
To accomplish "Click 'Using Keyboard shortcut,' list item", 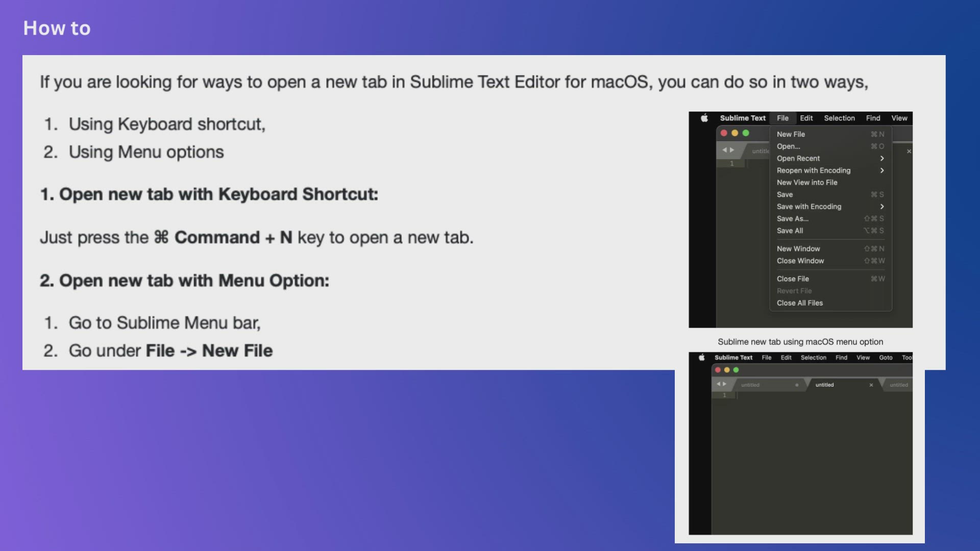I will [167, 124].
